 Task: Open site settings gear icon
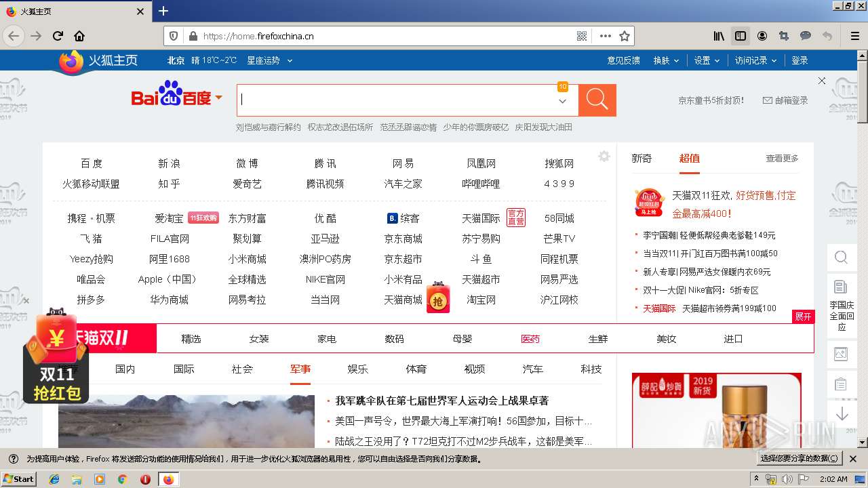coord(604,157)
